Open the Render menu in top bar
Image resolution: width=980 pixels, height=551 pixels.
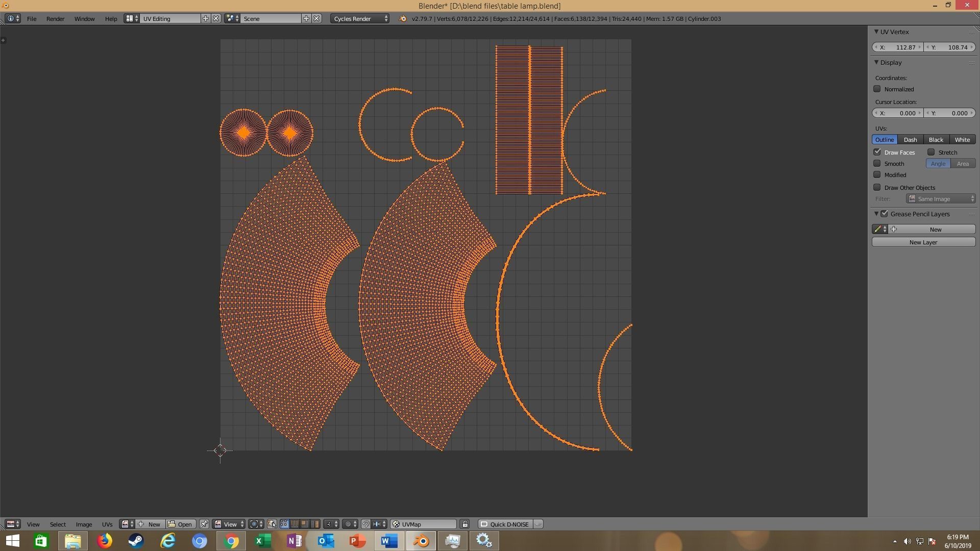(x=55, y=19)
